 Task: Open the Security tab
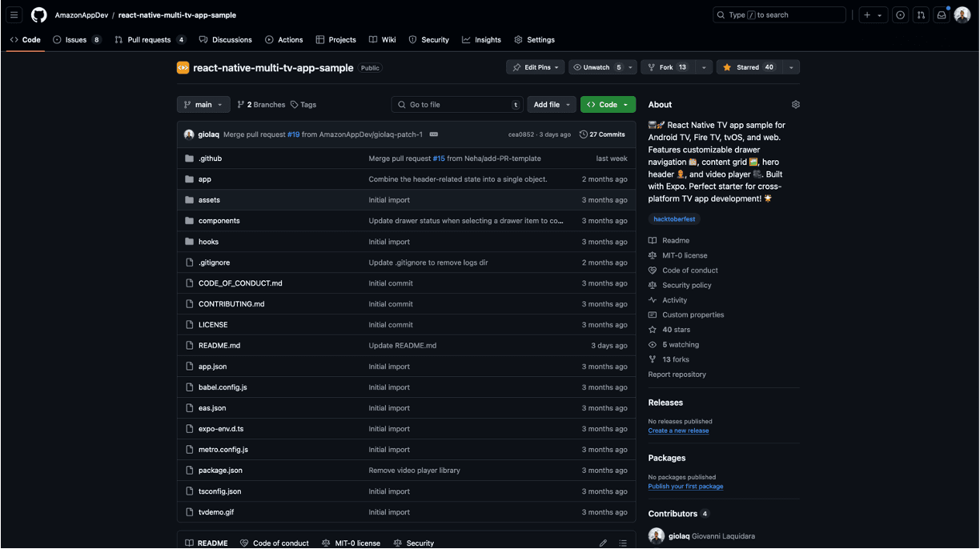tap(429, 39)
